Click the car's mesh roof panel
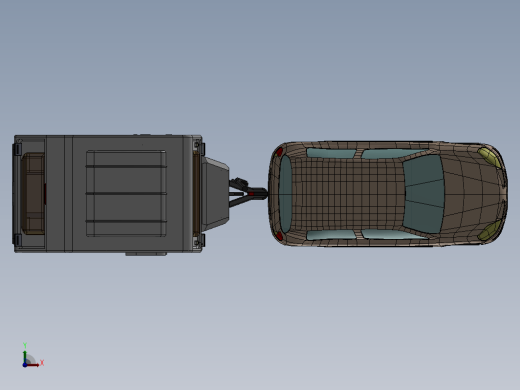Screen dimensions: 520x390 pyautogui.click(x=347, y=194)
